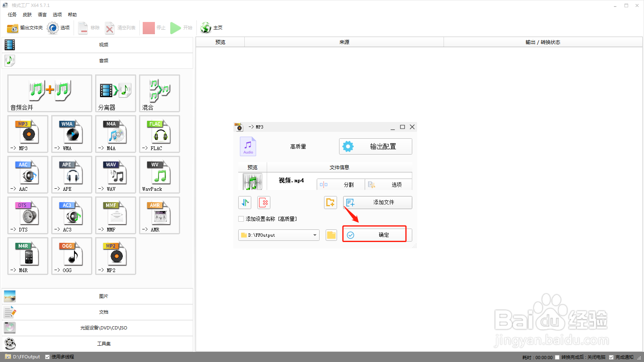This screenshot has height=362, width=644.
Task: Select the MMF audio format icon
Action: click(x=115, y=216)
